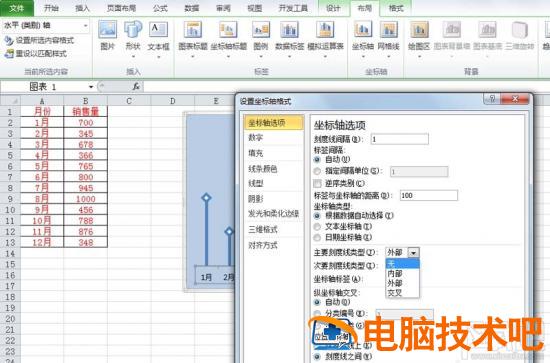Screen dimensions: 550x363
Task: Select the 日期坐标轴 radio button
Action: tap(317, 237)
